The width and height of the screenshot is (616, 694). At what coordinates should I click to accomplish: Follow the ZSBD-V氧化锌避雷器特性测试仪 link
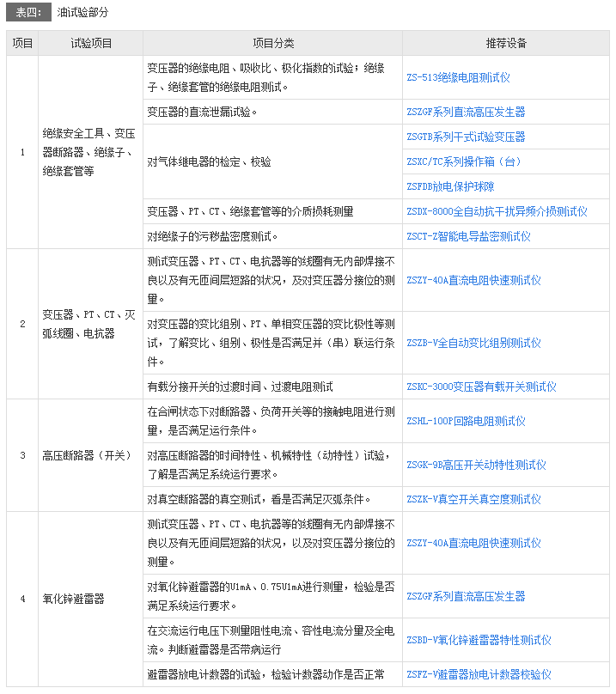click(479, 640)
